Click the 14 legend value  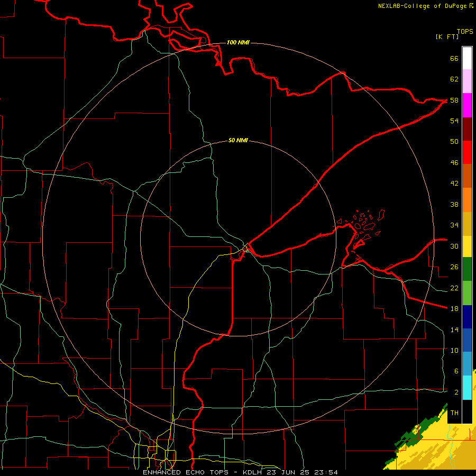point(454,329)
